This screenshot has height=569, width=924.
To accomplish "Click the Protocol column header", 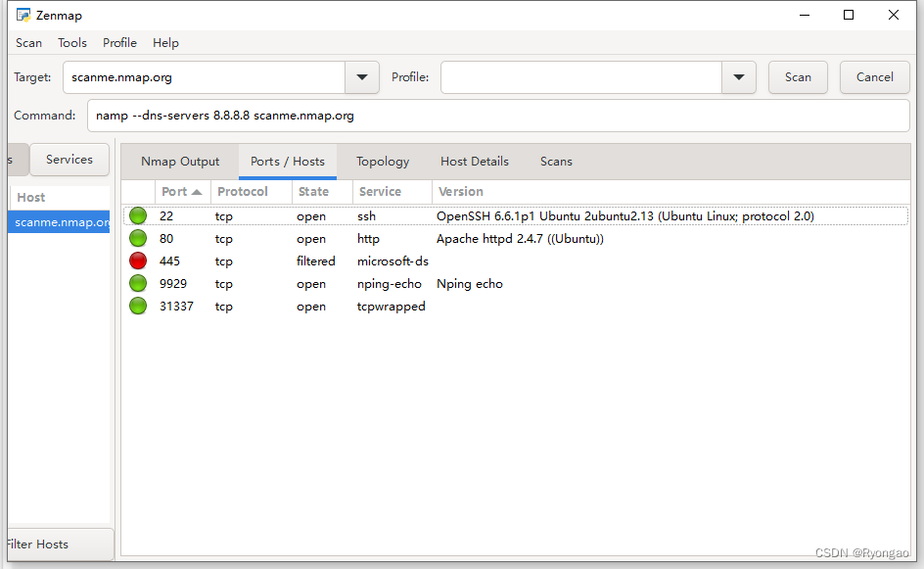I will coord(252,192).
